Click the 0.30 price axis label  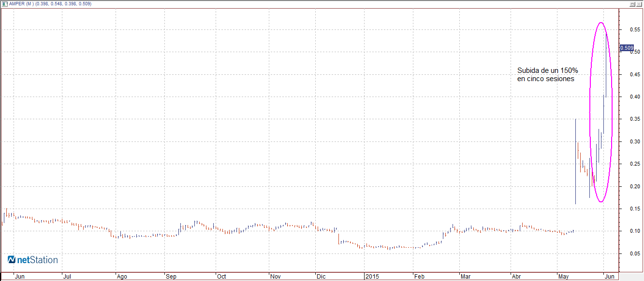coord(634,142)
